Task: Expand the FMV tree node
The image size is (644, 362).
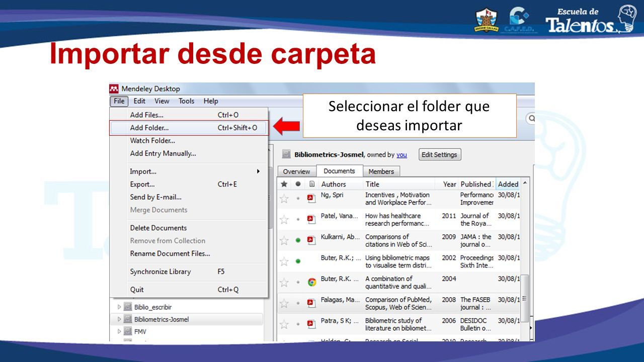Action: (119, 331)
